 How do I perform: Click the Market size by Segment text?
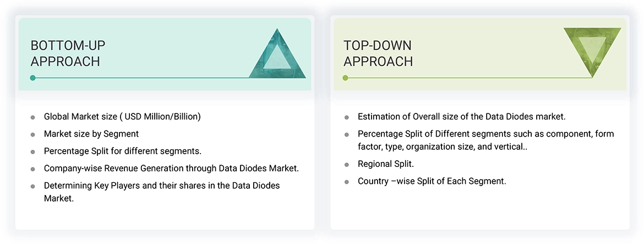coord(91,134)
